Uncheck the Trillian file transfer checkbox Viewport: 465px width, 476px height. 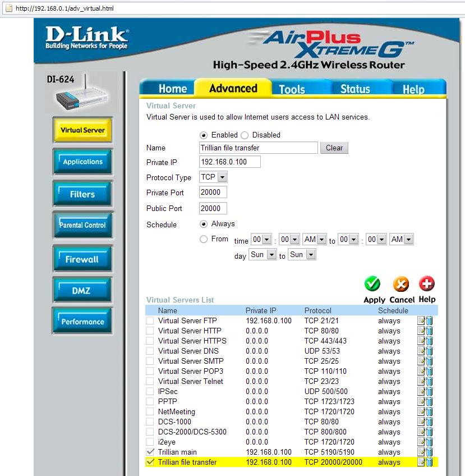coord(150,462)
